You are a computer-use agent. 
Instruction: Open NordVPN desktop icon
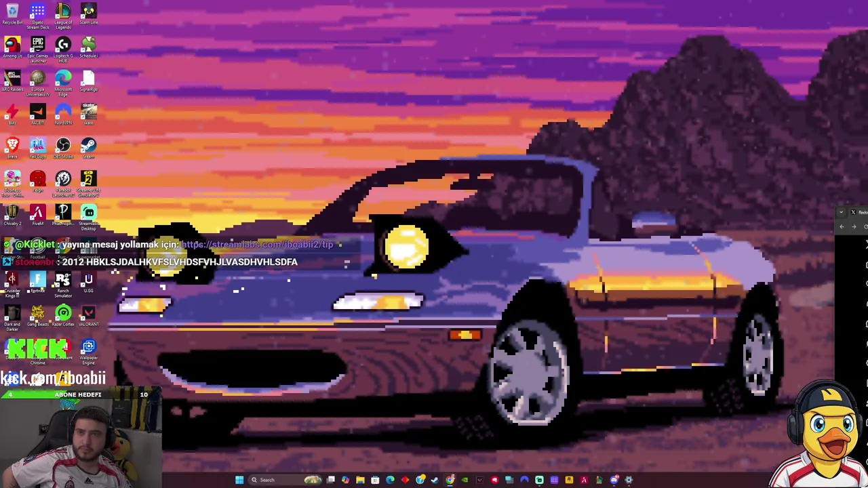tap(63, 114)
